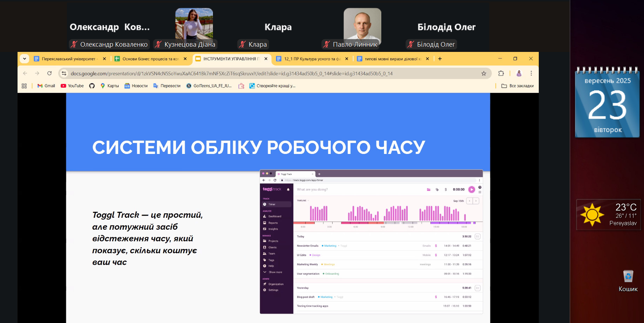Screen dimensions: 644x323
Task: Open the Все закладки folder
Action: [x=517, y=86]
